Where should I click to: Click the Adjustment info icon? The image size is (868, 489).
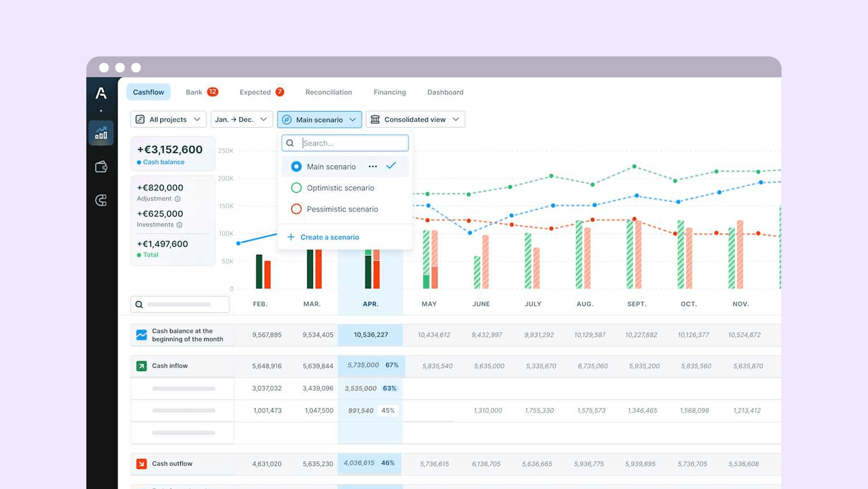[177, 199]
